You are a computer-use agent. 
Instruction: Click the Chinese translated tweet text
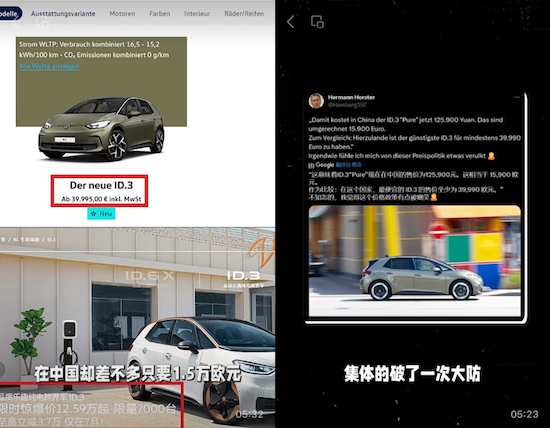(414, 186)
